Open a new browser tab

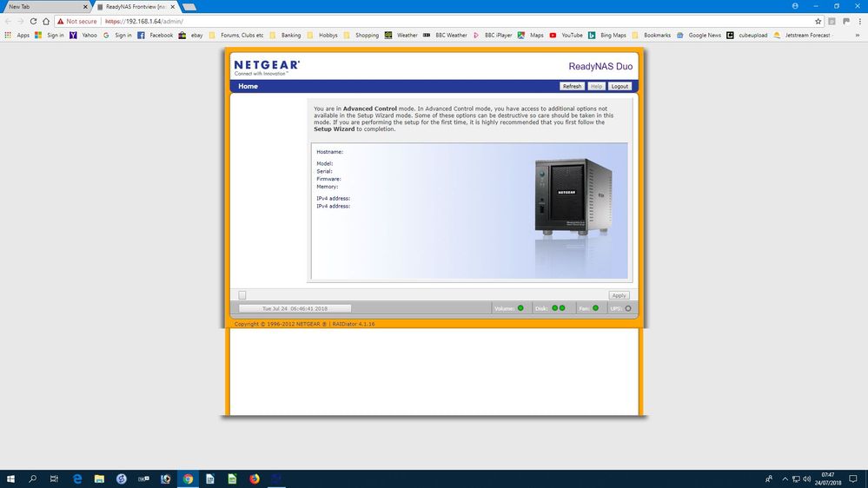pyautogui.click(x=189, y=7)
